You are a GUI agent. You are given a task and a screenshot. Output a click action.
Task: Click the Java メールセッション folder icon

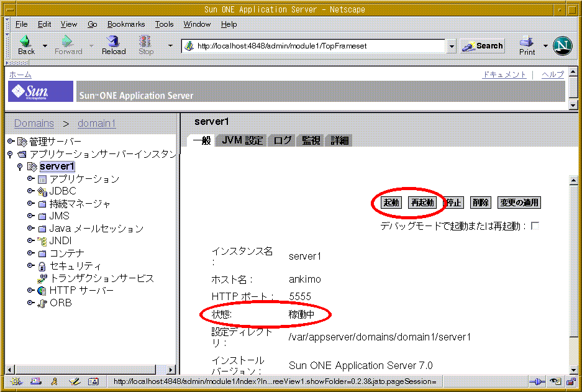[x=42, y=229]
